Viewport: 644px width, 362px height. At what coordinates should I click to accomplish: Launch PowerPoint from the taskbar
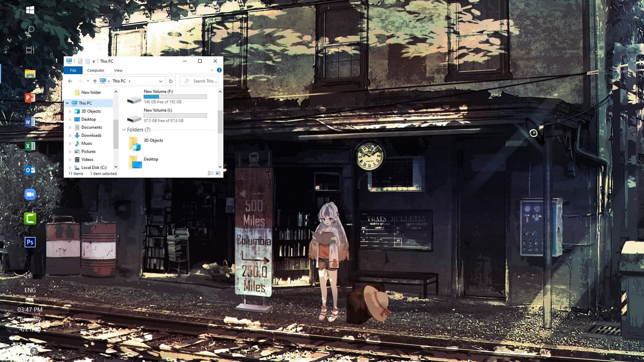(x=30, y=98)
